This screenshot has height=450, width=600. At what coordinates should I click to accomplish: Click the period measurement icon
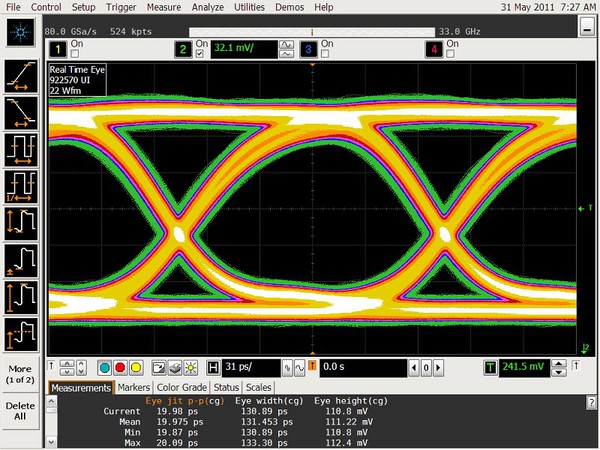click(x=21, y=148)
